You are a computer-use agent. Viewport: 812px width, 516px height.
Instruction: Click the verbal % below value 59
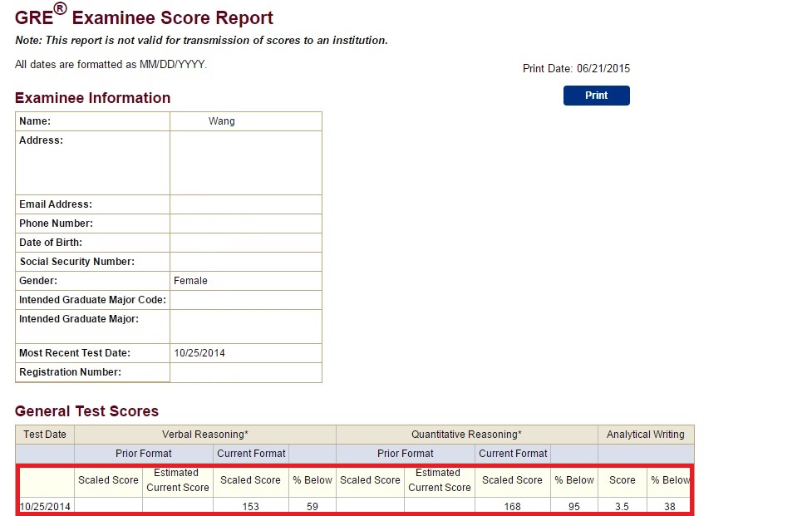point(312,506)
